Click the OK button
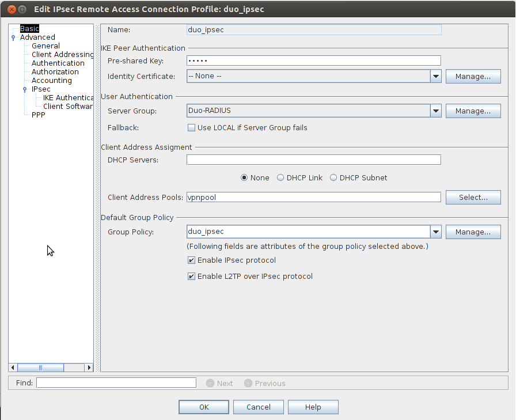516x420 pixels. [203, 407]
